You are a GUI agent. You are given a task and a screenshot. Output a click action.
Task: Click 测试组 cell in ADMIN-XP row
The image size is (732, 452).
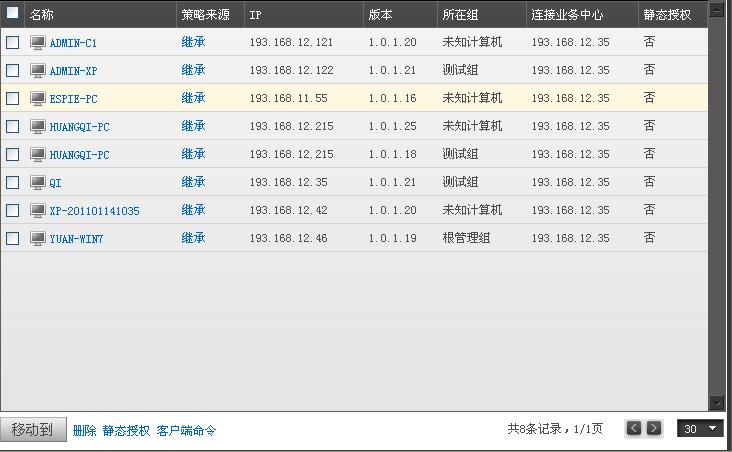pos(460,70)
